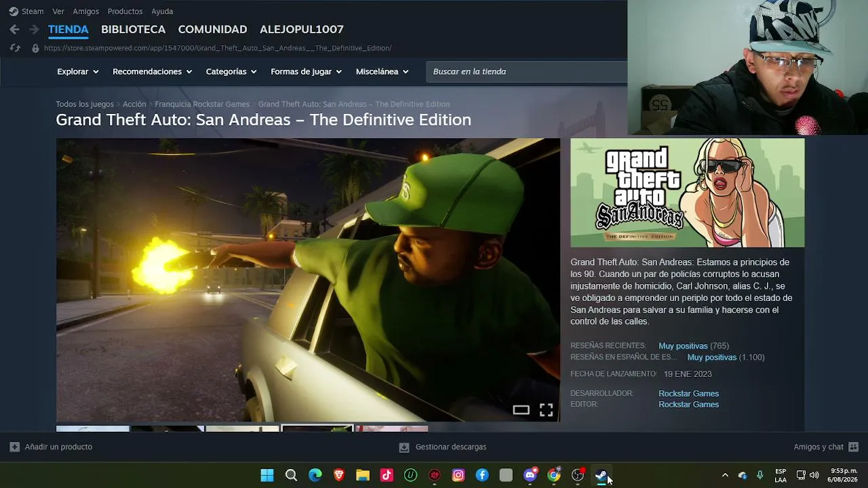Focus the 'Buscar en la tienda' search field
Screen dimensions: 868x488
point(527,72)
